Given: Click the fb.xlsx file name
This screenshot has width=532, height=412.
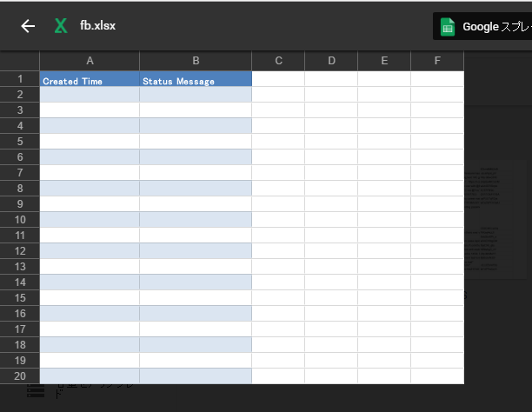Looking at the screenshot, I should click(x=97, y=26).
